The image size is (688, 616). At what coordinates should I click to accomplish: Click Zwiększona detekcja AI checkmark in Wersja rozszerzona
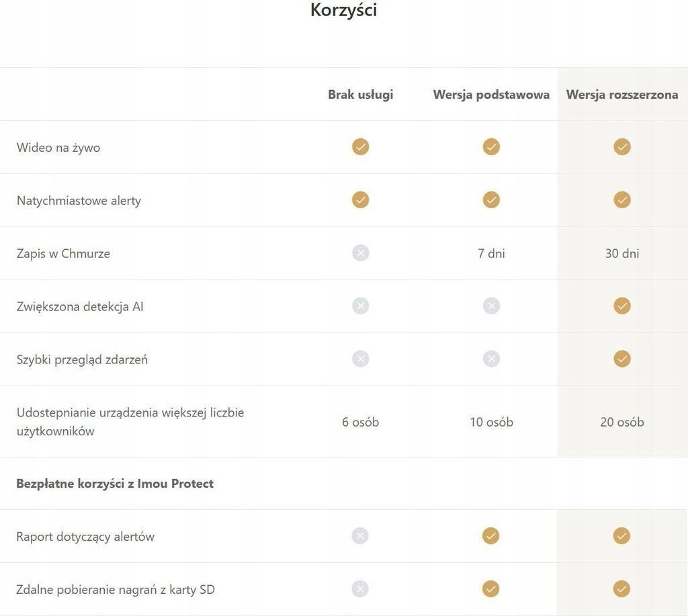(622, 306)
